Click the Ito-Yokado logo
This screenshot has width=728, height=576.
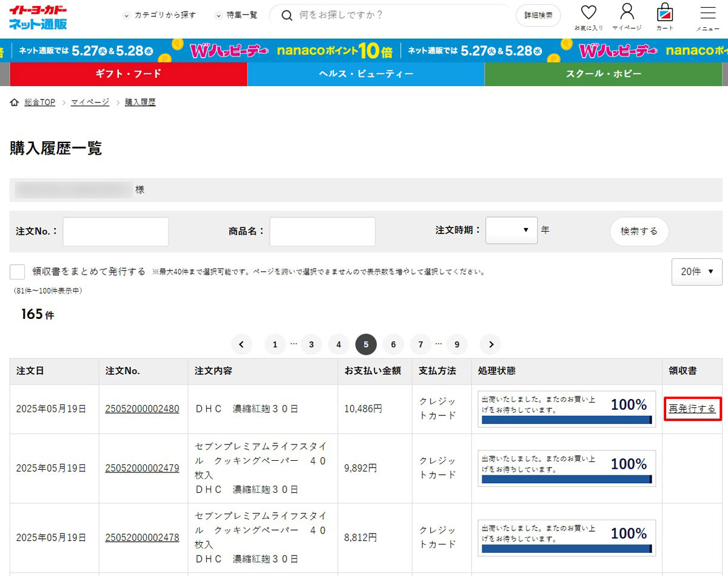pos(38,17)
